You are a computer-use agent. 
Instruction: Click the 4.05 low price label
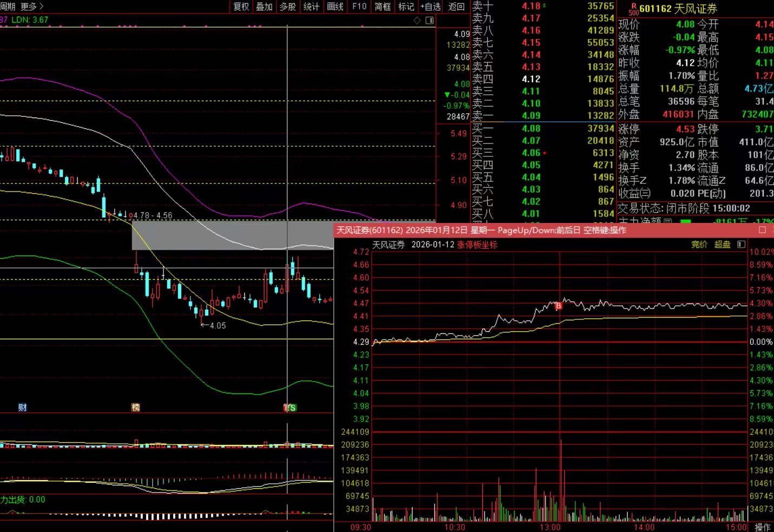click(x=218, y=325)
